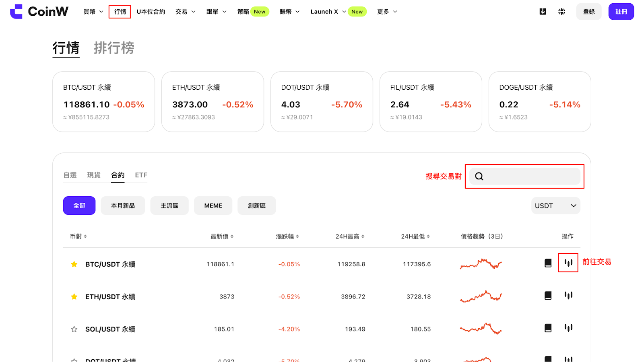This screenshot has height=362, width=644.
Task: Open the app download icon in header
Action: coord(543,12)
